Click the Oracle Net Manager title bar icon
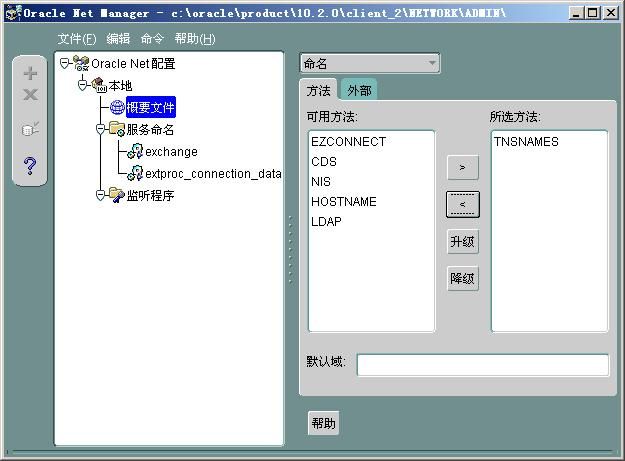The width and height of the screenshot is (625, 461). click(x=14, y=13)
